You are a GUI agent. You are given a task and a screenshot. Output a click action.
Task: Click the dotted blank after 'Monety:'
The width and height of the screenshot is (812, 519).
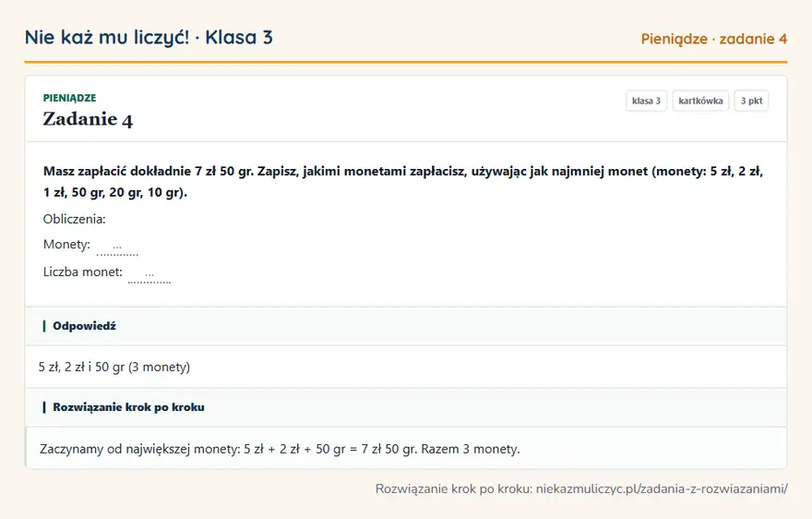tap(117, 247)
